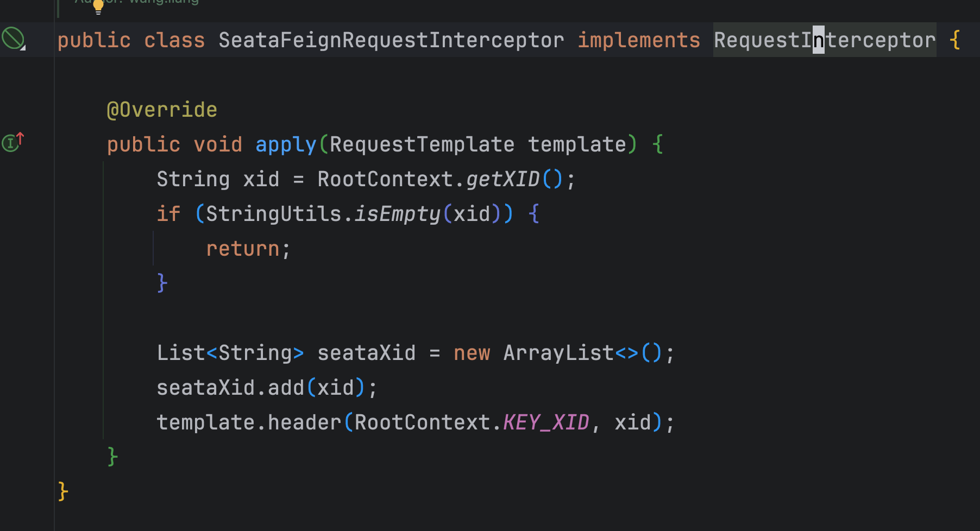Click the seataXid variable in its declaration
This screenshot has width=980, height=531.
coord(367,353)
